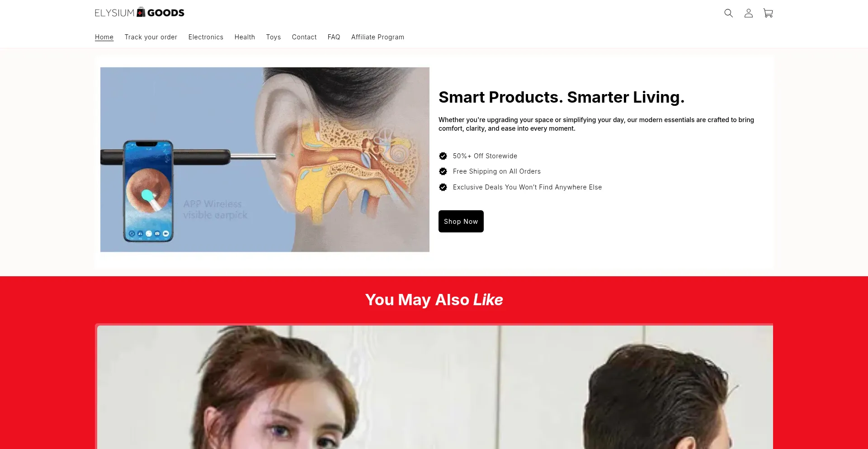Open the Track your order page

151,37
